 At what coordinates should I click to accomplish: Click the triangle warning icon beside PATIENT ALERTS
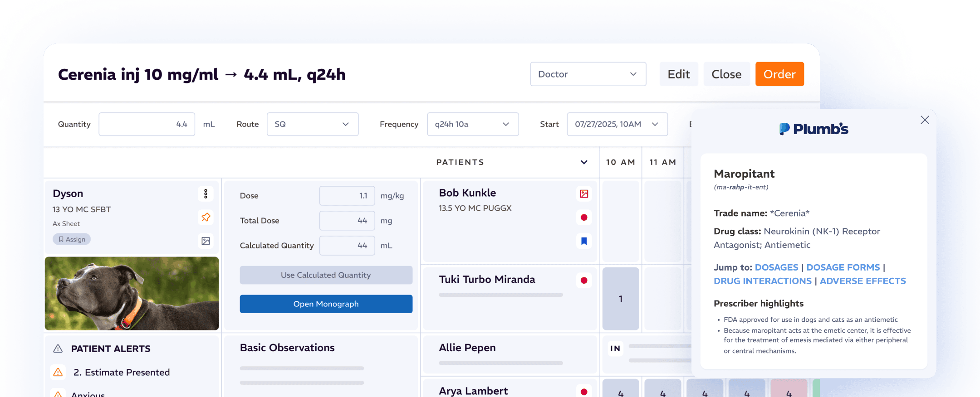click(x=58, y=349)
